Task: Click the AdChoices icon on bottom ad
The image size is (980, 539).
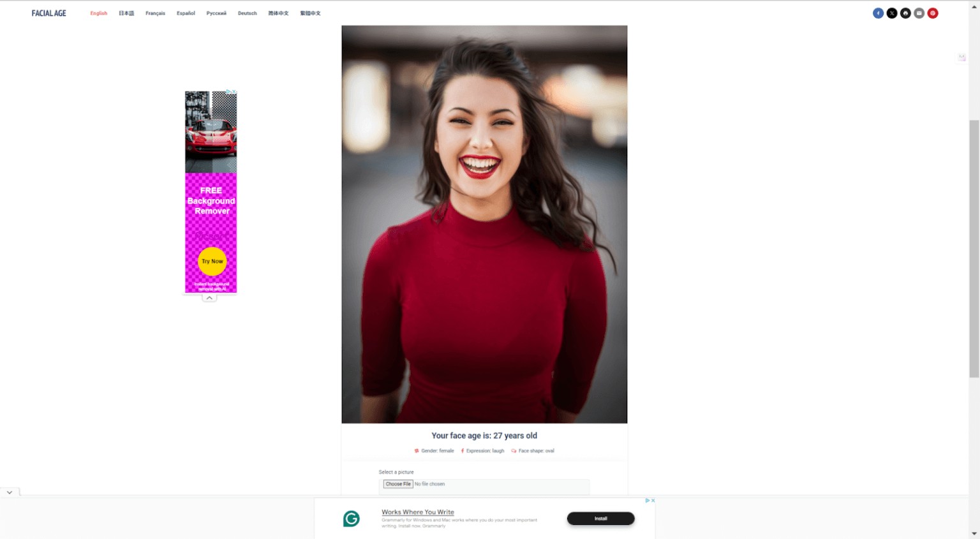Action: click(x=647, y=501)
